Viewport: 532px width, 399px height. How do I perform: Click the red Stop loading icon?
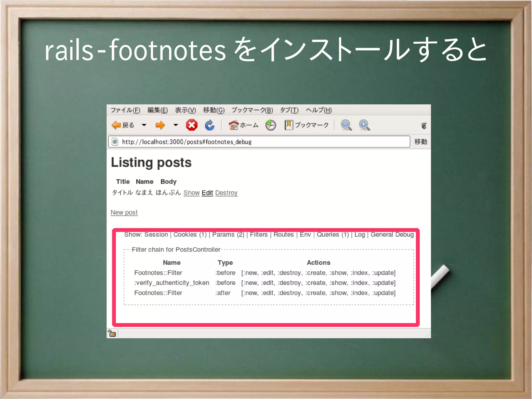[192, 125]
